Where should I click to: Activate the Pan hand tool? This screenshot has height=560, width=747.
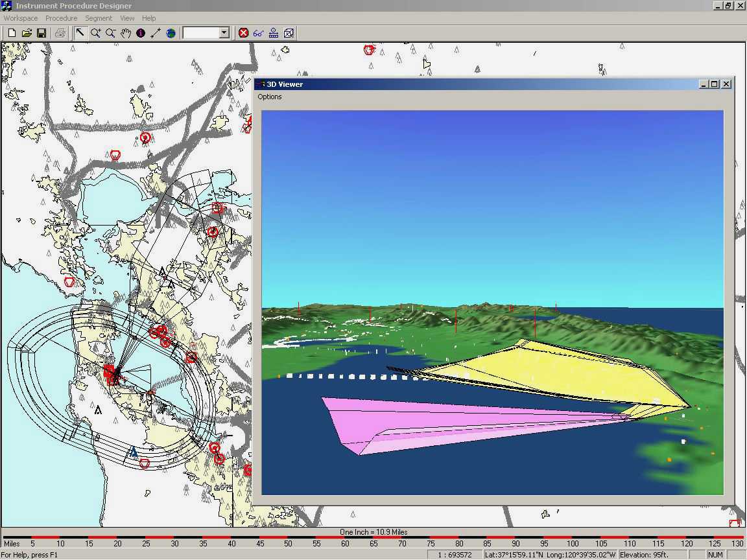pos(126,32)
